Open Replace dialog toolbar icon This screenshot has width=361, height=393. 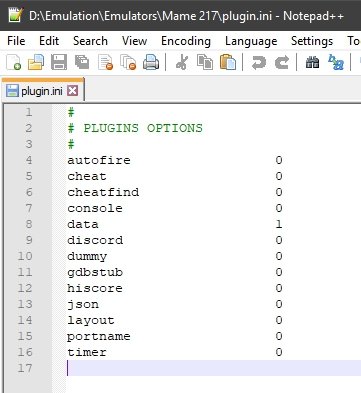click(336, 62)
